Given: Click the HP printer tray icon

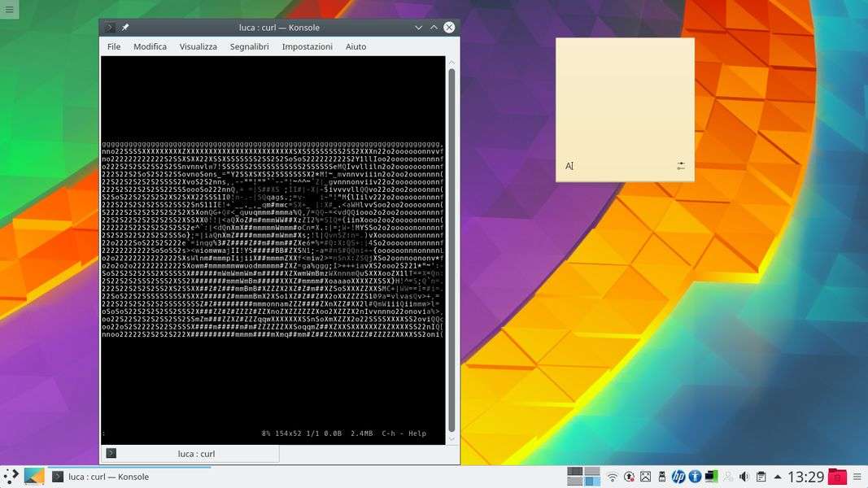Looking at the screenshot, I should pyautogui.click(x=678, y=477).
